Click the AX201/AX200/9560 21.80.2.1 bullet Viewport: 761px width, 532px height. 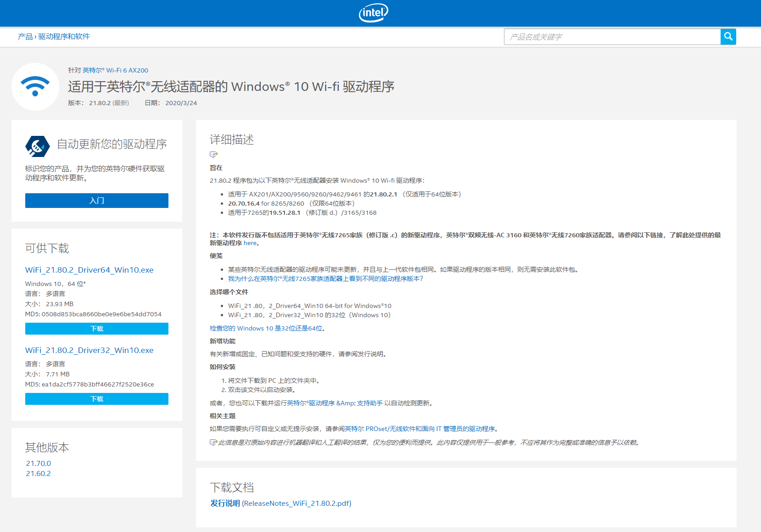coord(345,194)
